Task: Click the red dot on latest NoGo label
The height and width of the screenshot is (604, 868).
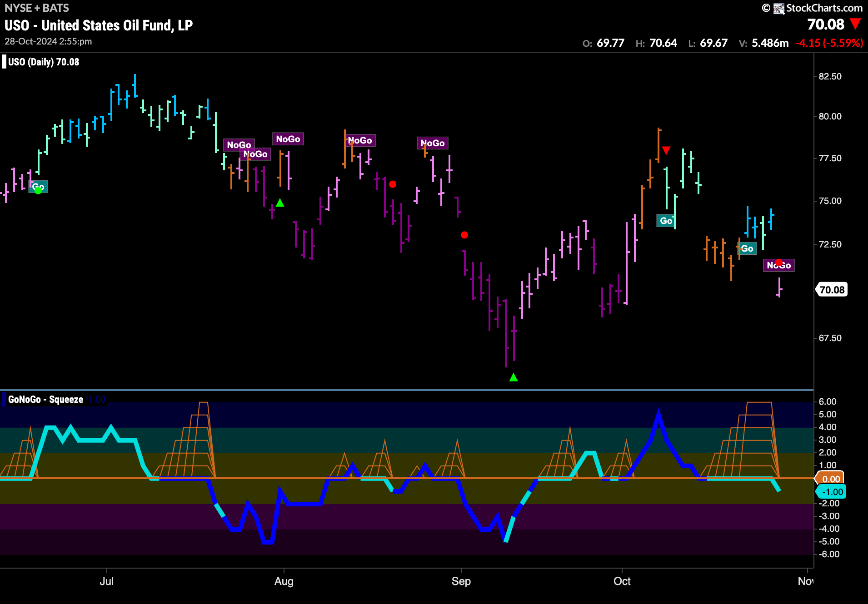Action: 779,262
